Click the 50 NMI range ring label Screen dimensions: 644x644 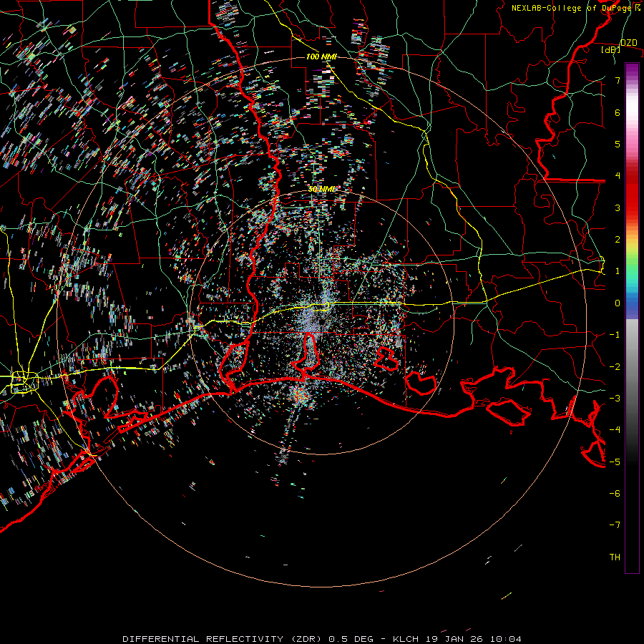(x=322, y=189)
